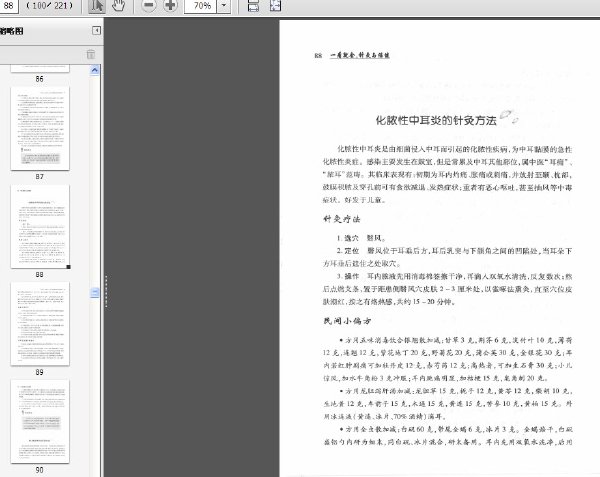This screenshot has height=477, width=600.
Task: Click the page number field showing 88
Action: coord(9,6)
